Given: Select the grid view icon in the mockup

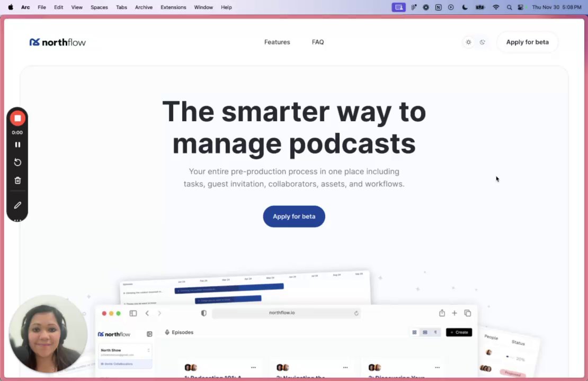Looking at the screenshot, I should click(x=414, y=332).
